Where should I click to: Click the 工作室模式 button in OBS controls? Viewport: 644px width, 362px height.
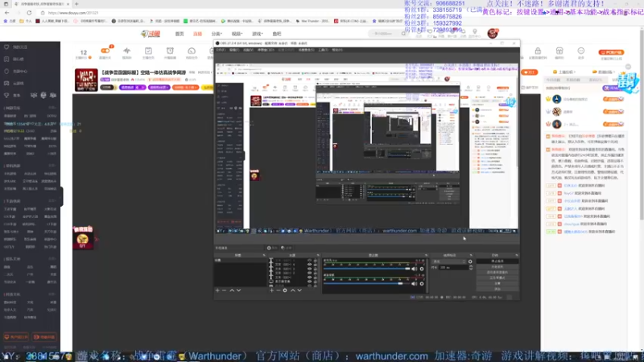tap(497, 278)
